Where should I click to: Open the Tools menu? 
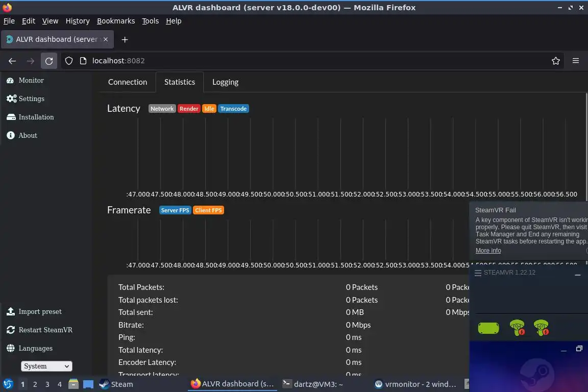[x=151, y=21]
